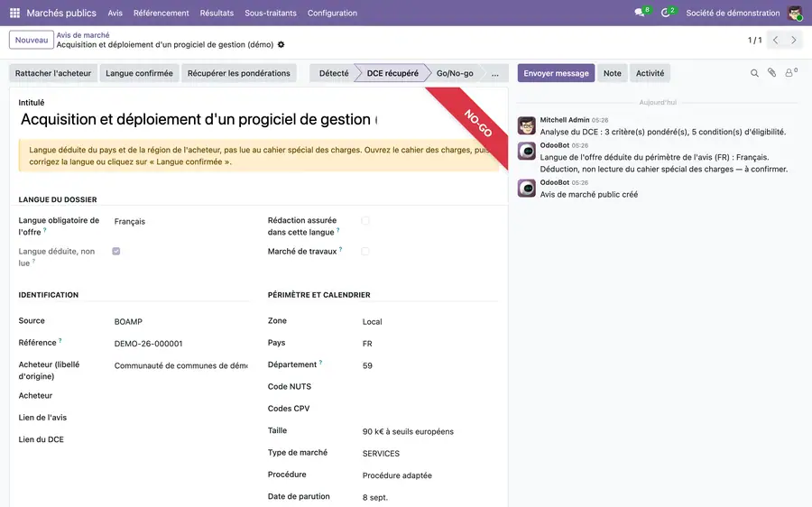Click the Pays field value FR
The image size is (812, 507).
pos(429,344)
